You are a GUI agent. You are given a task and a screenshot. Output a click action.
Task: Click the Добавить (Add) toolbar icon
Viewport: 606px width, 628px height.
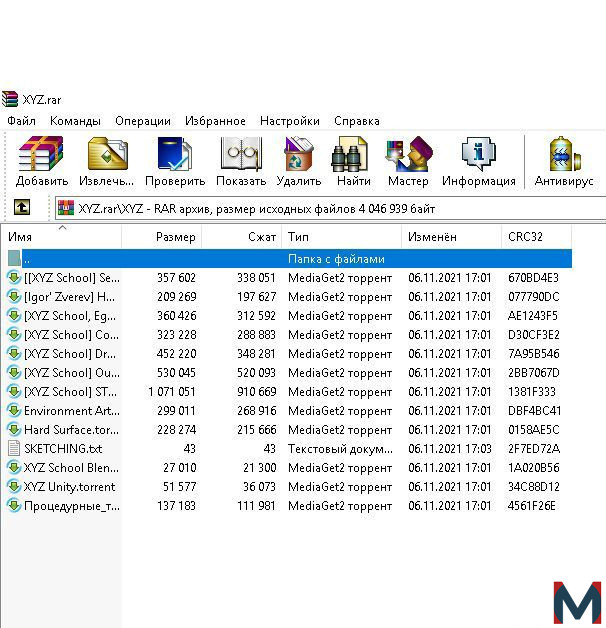pyautogui.click(x=42, y=154)
